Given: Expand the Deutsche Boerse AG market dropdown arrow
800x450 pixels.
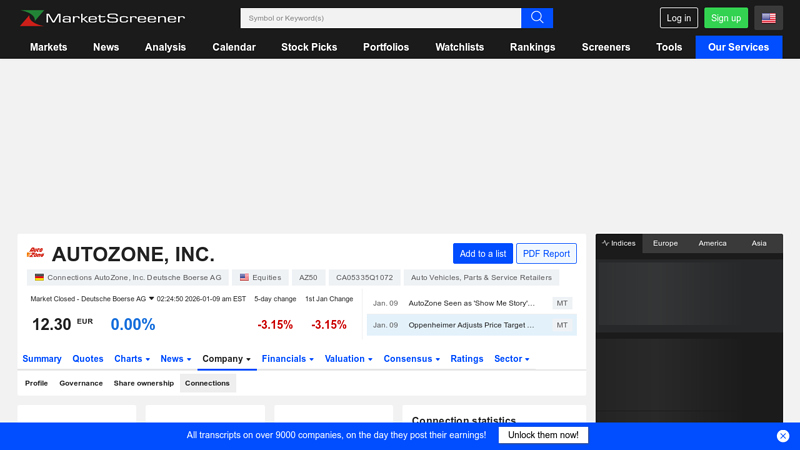Looking at the screenshot, I should pyautogui.click(x=152, y=298).
